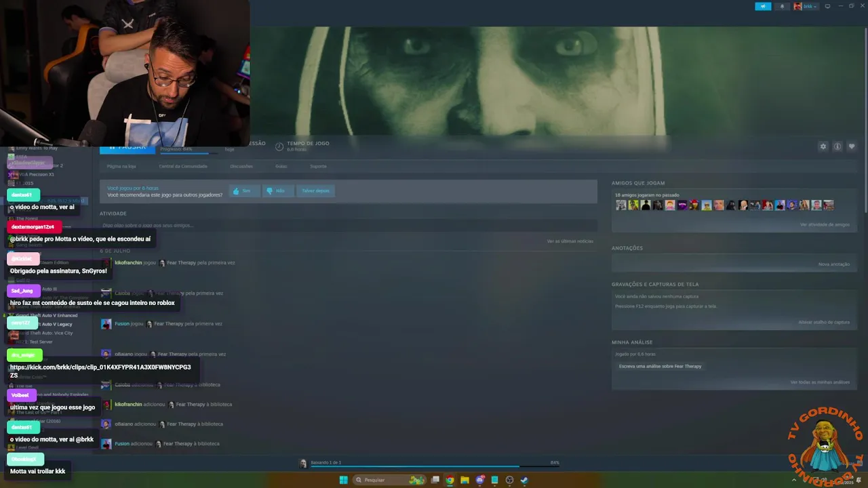This screenshot has width=868, height=488.
Task: Open Fusion profile in played-first-time row
Action: (x=122, y=324)
